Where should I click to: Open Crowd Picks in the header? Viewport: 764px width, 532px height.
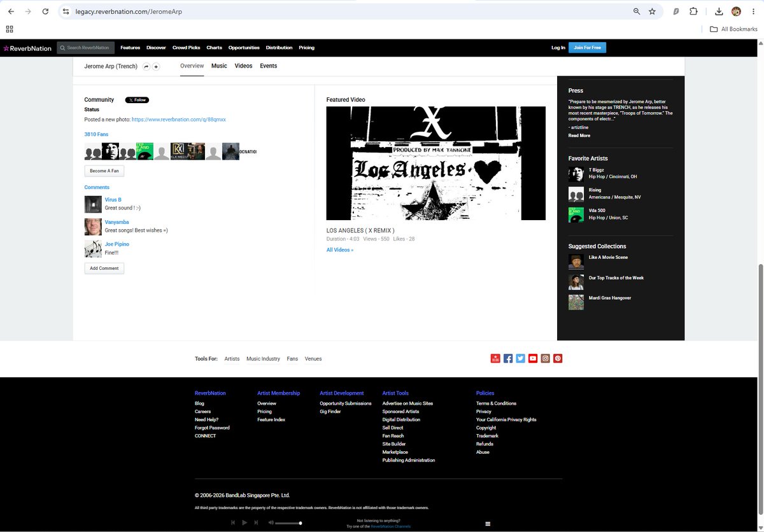click(186, 48)
